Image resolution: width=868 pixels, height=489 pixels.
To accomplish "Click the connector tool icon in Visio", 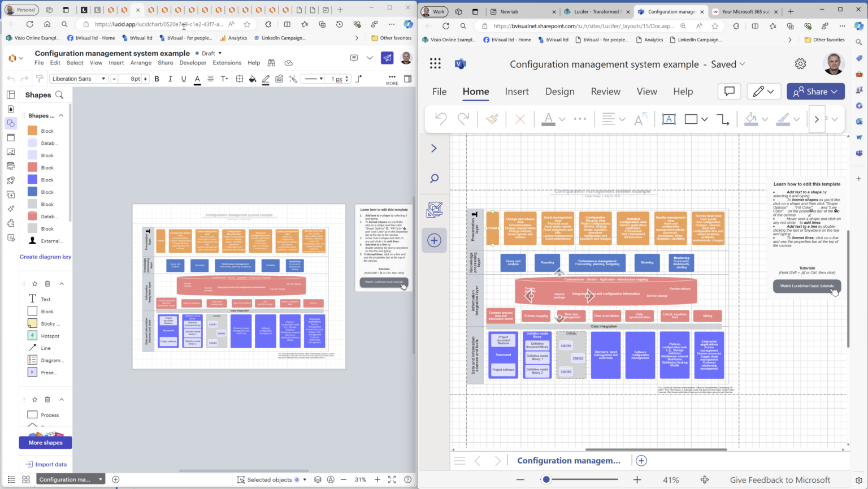I will [x=723, y=119].
